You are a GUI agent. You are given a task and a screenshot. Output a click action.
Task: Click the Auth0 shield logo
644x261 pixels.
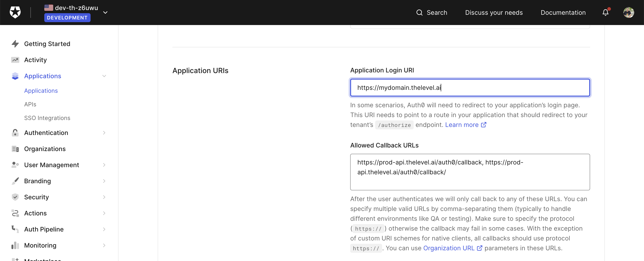point(15,12)
